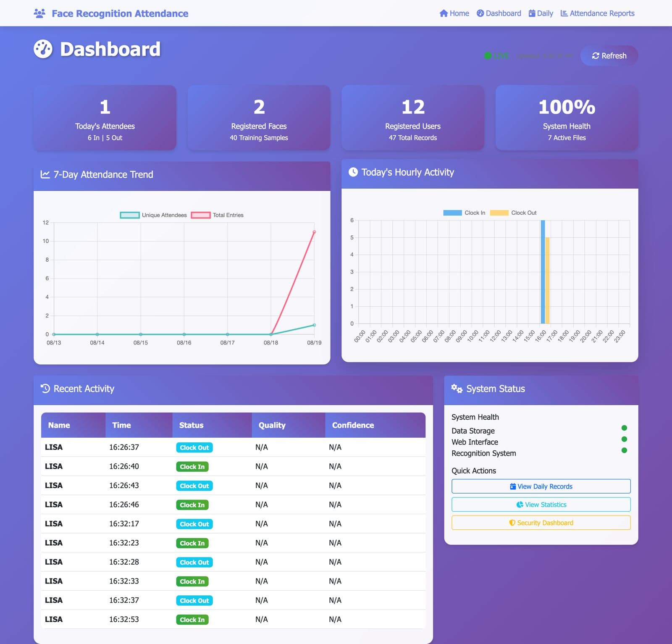Click the Clock Out badge at 16:26:43

point(194,486)
